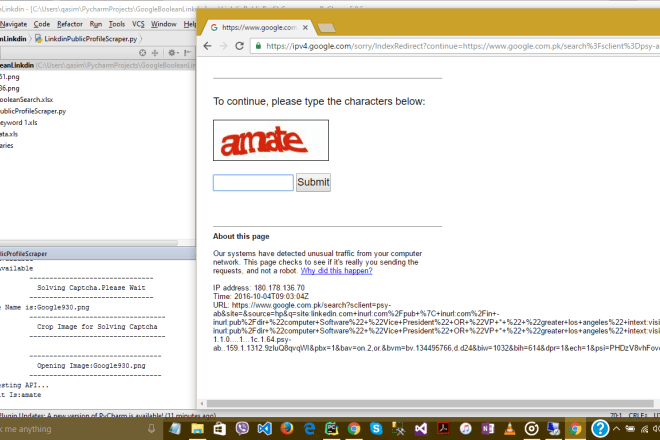Open the blue Help question mark icon
Screen dimensions: 660x440
(x=600, y=429)
